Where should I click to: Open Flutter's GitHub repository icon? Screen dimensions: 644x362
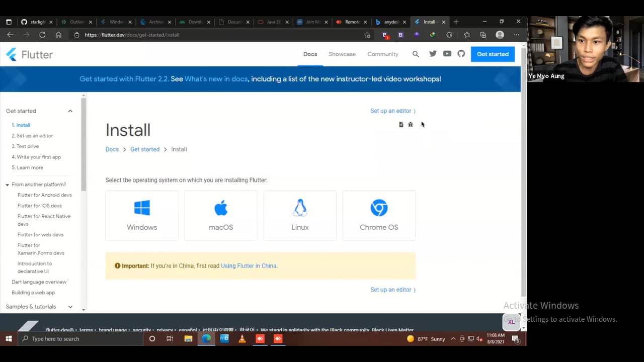point(461,54)
